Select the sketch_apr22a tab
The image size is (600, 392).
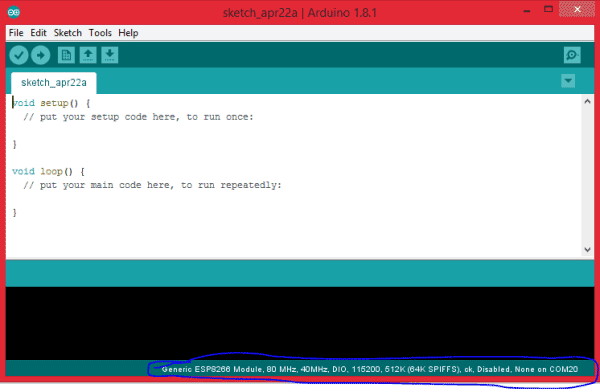coord(54,83)
